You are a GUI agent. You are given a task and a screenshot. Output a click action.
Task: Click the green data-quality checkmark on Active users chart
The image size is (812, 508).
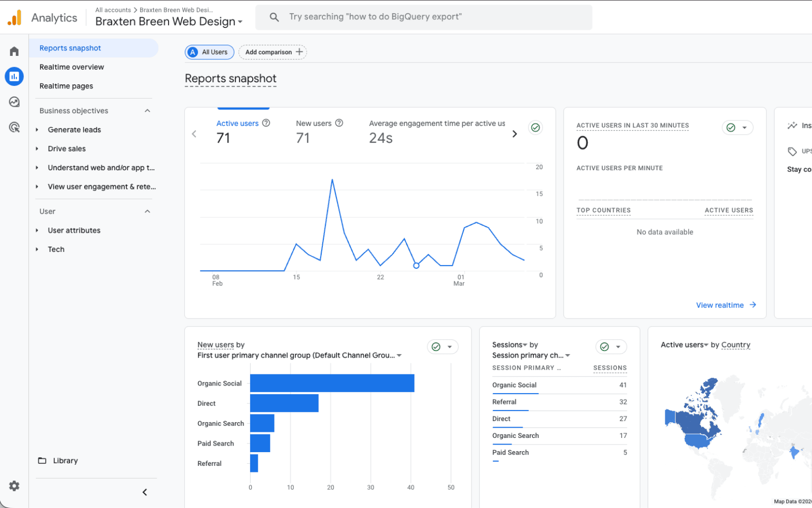(535, 128)
